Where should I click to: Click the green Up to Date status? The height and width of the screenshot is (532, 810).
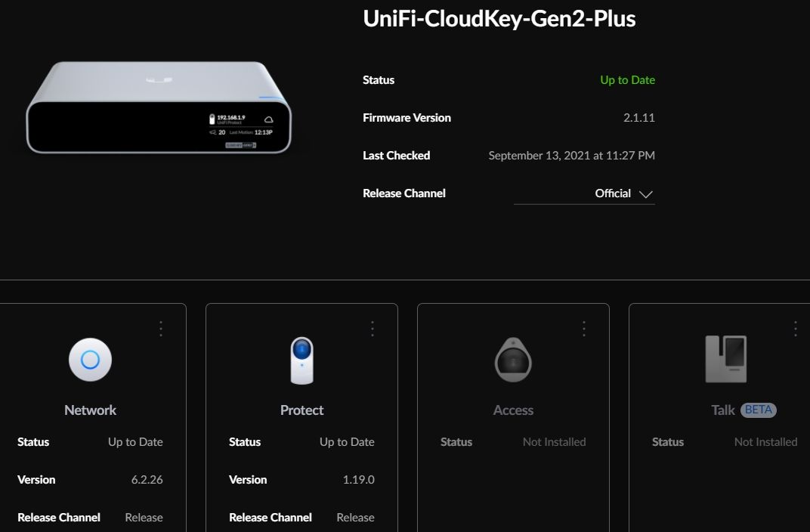click(x=627, y=80)
